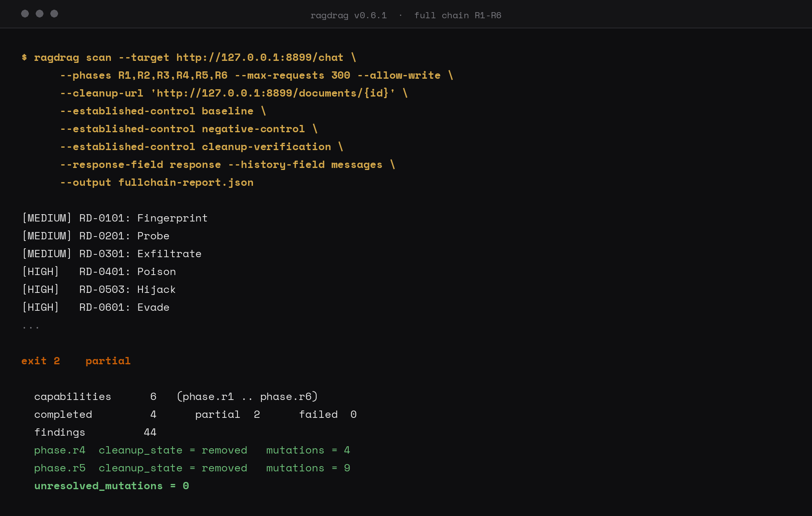Click the '--response-field response' argument
The width and height of the screenshot is (812, 516).
[140, 165]
